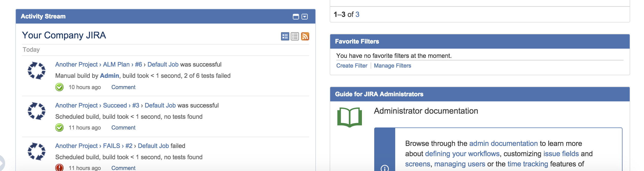The width and height of the screenshot is (644, 171).
Task: Open build #2 link
Action: pyautogui.click(x=129, y=146)
